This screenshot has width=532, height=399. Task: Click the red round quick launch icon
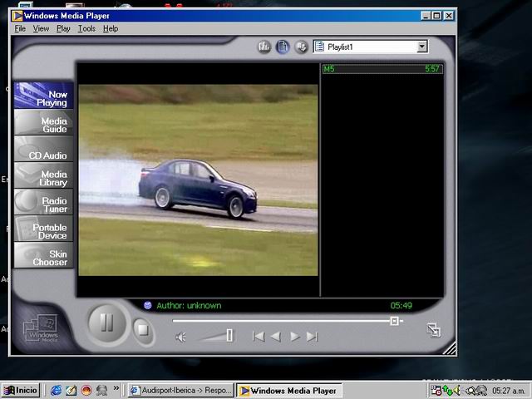(x=86, y=391)
